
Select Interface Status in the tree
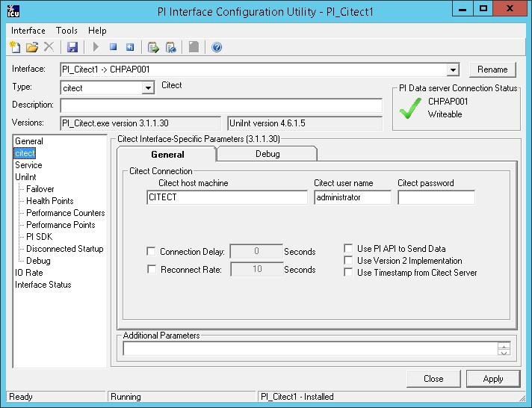tap(43, 285)
